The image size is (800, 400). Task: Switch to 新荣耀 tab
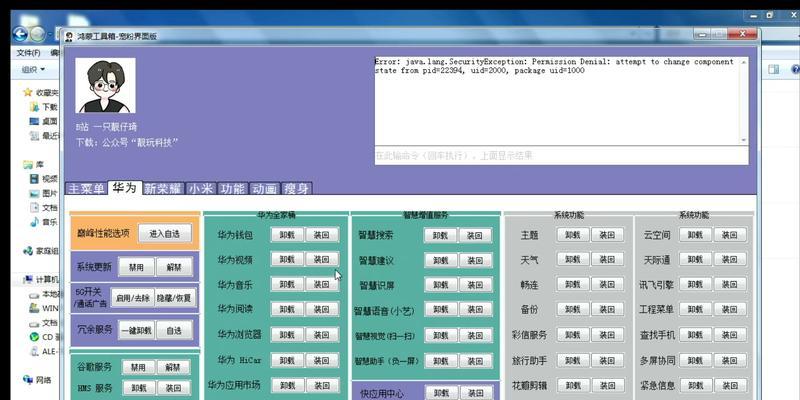click(163, 189)
